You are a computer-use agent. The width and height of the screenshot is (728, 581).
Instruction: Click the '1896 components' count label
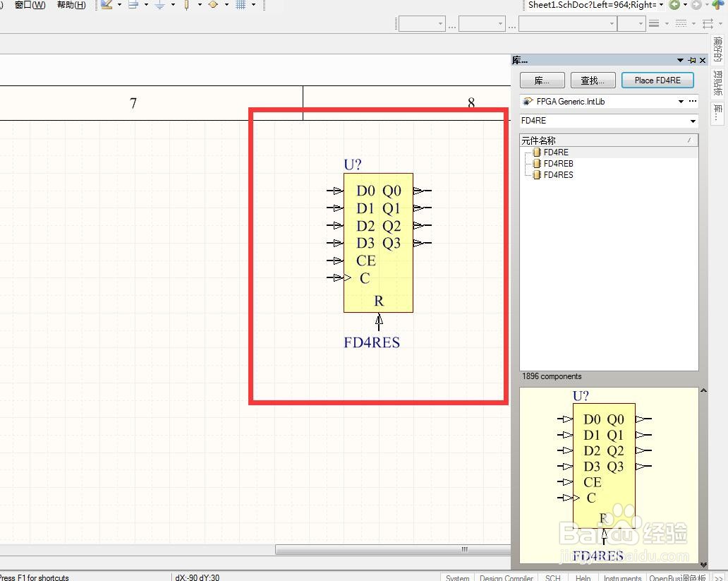coord(552,376)
